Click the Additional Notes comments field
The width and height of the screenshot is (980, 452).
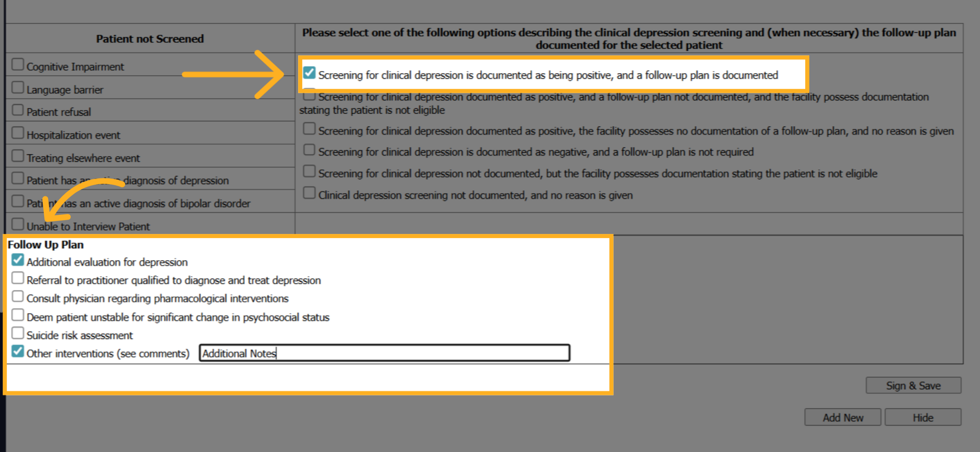[x=384, y=353]
